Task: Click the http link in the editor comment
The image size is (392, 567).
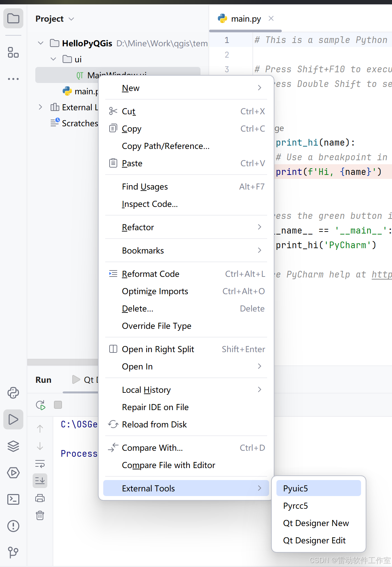Action: [x=382, y=275]
